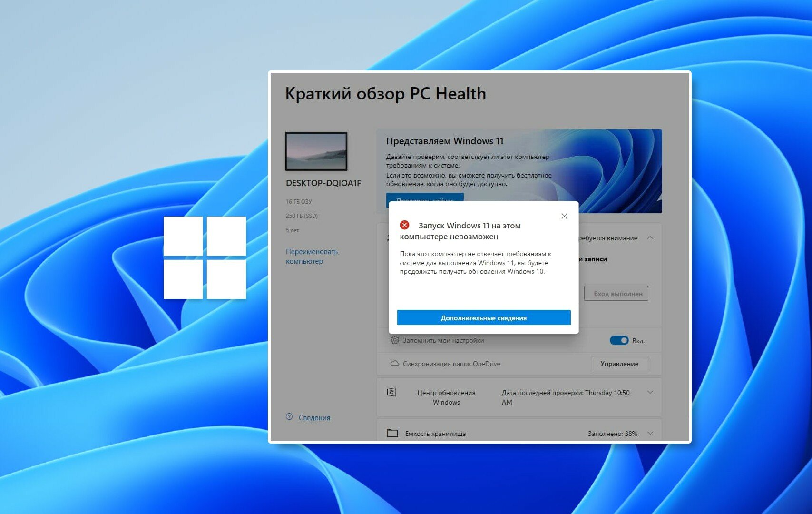Expand the Емкость хранилища section
Viewport: 812px width, 514px height.
tap(650, 434)
